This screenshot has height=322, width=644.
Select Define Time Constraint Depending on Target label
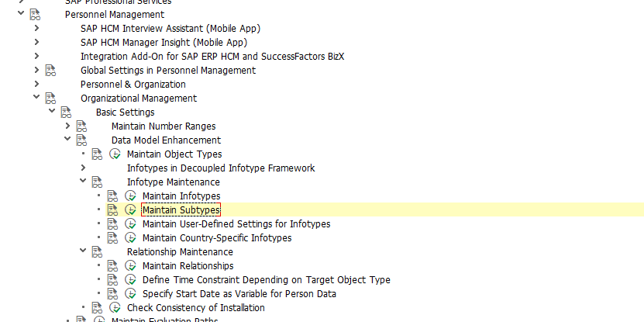267,280
